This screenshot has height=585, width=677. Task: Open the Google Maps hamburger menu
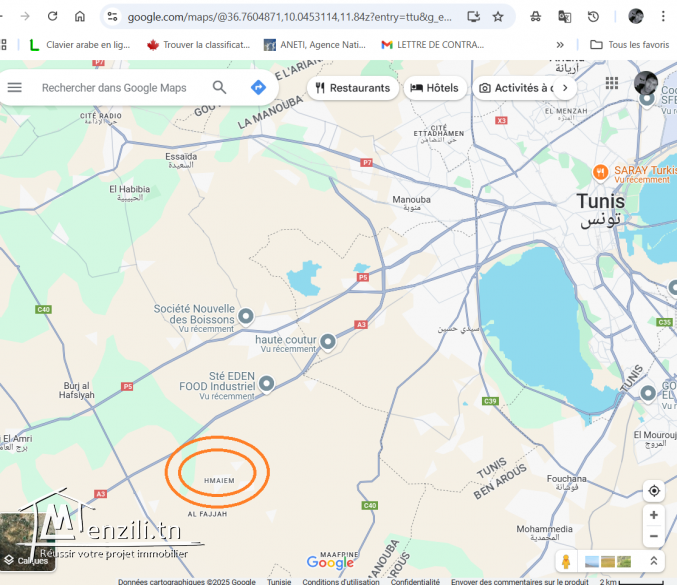click(15, 88)
